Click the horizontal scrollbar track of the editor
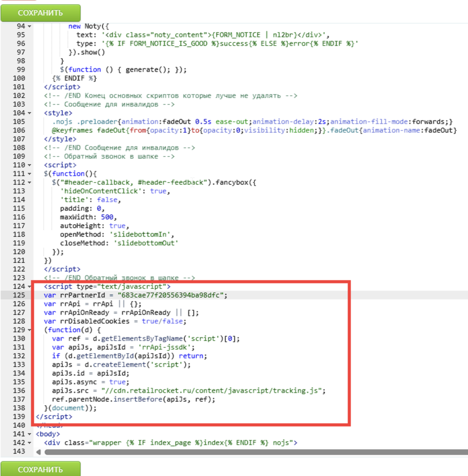 (x=256, y=452)
